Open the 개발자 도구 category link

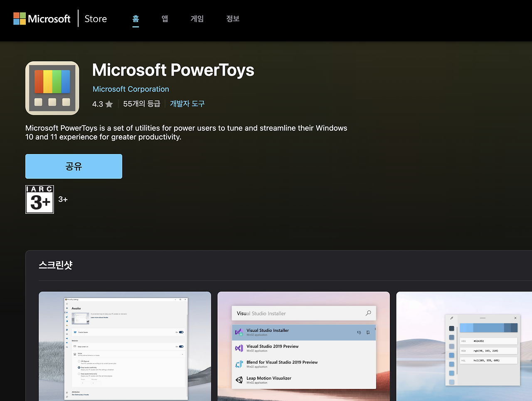(187, 104)
